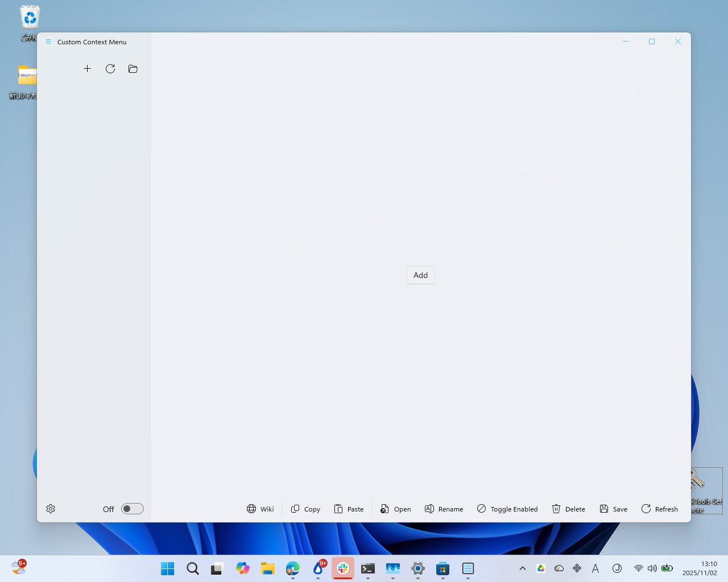
Task: Click Refresh at the bottom right
Action: tap(659, 509)
